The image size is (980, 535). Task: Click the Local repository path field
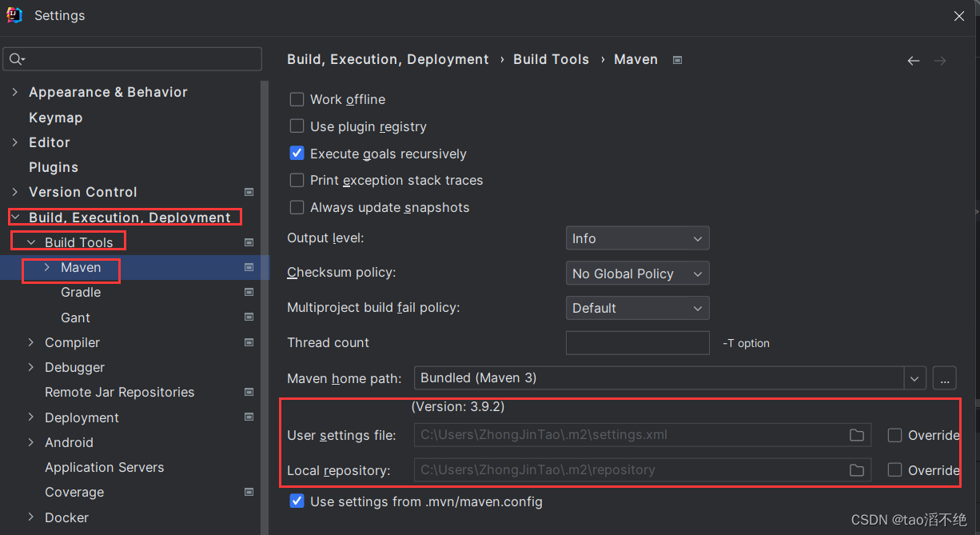tap(643, 470)
